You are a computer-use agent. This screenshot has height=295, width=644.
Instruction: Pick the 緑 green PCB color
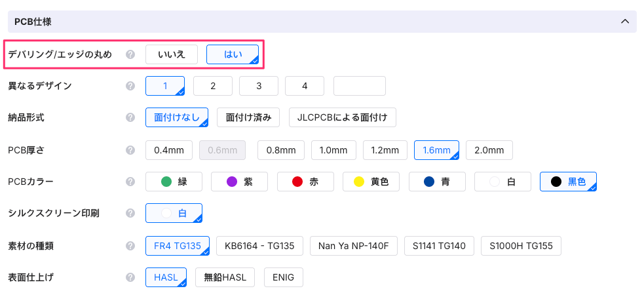click(174, 182)
